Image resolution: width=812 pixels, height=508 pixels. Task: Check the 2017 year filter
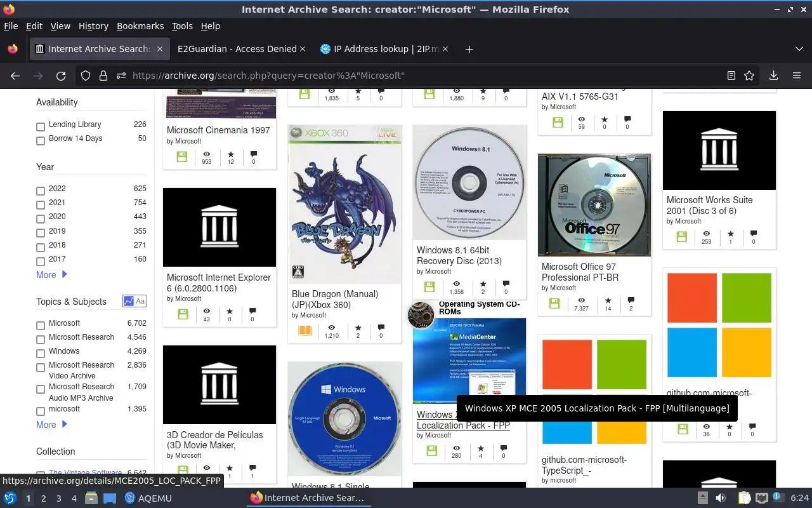tap(41, 262)
